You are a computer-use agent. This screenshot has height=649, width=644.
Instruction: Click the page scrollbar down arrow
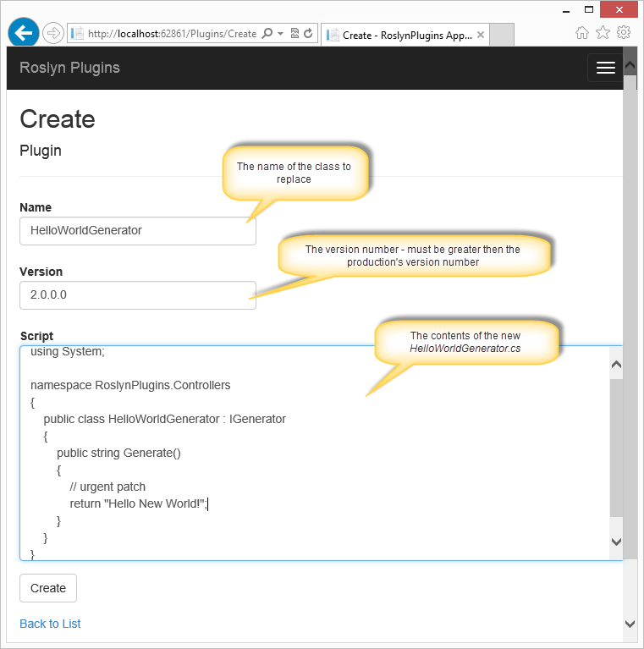630,624
